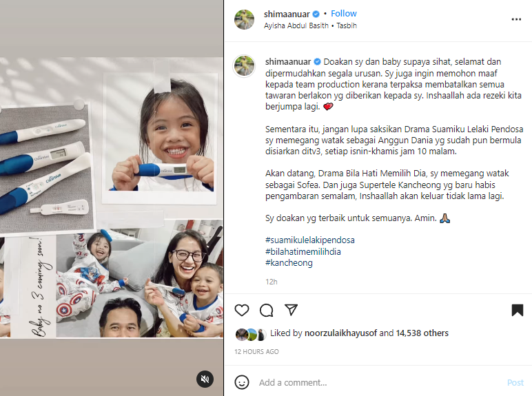The image size is (532, 396).
Task: Open the Ayisha Abdul Basith Tasbih audio
Action: click(310, 25)
